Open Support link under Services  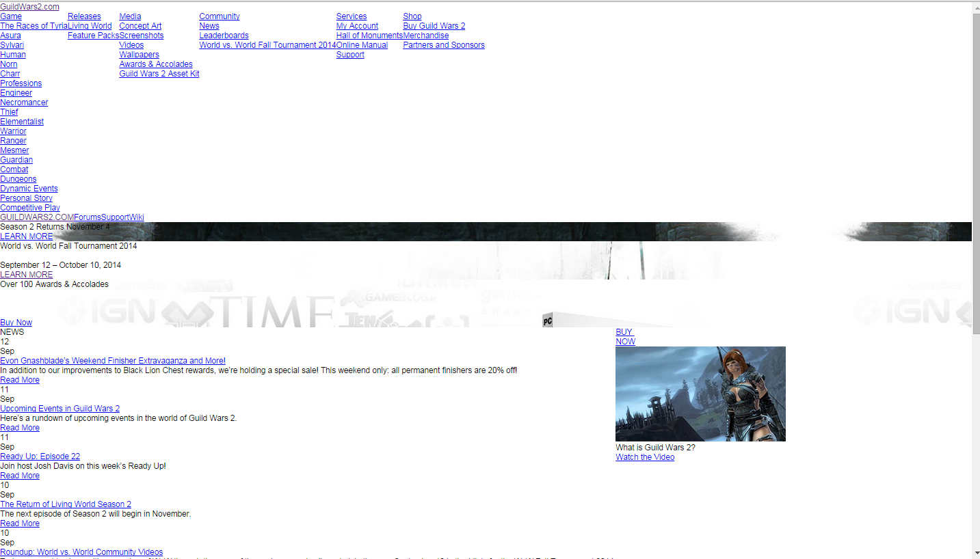tap(350, 55)
